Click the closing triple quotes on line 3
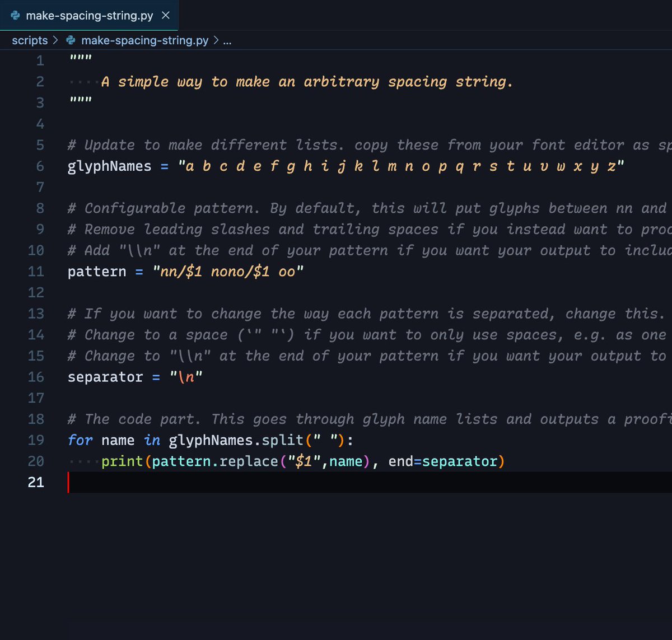This screenshot has width=672, height=640. pos(80,100)
